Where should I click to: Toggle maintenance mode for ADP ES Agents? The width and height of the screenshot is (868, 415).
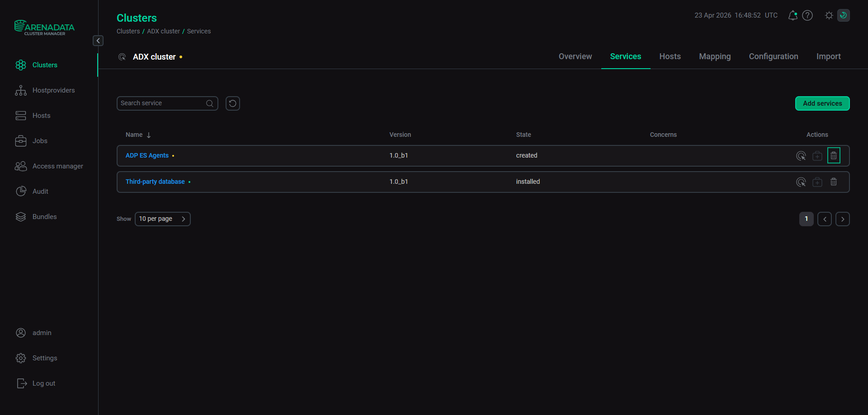click(817, 156)
